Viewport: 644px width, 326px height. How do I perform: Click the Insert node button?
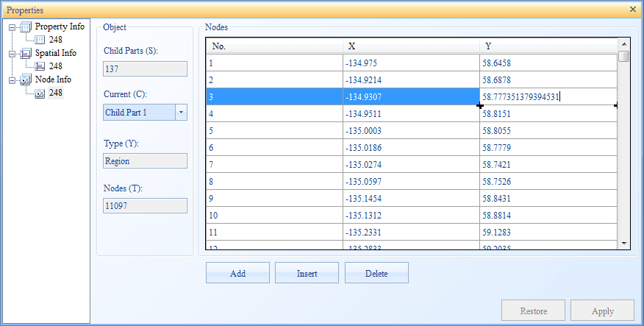307,273
